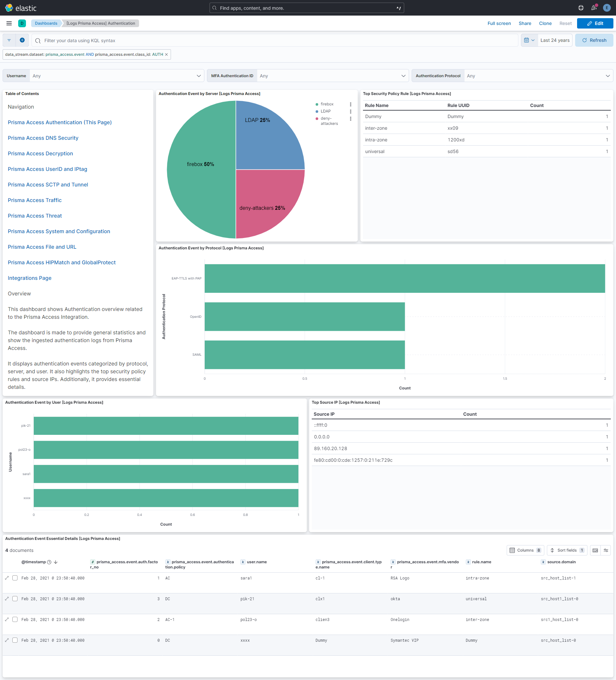Click the Edit button
This screenshot has width=616, height=680.
point(595,23)
